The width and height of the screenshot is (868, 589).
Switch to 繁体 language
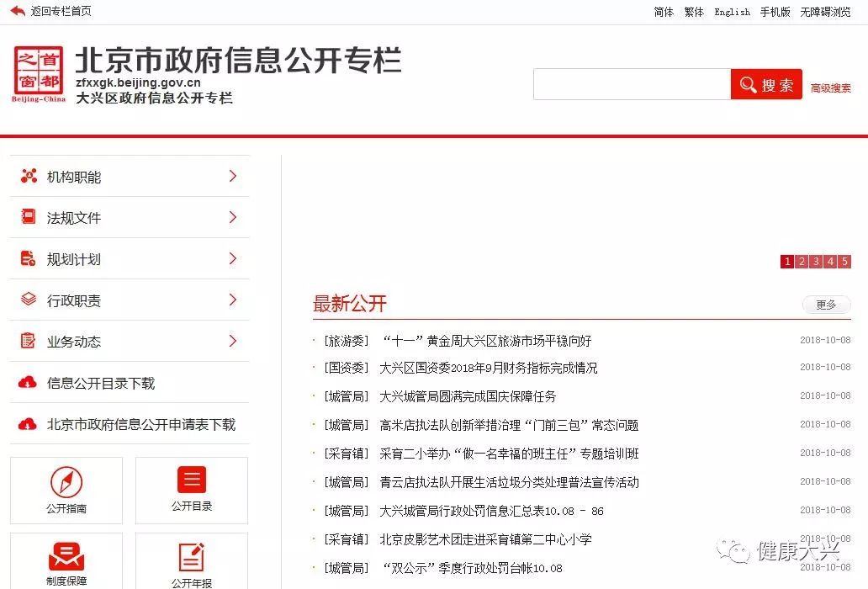tap(694, 12)
